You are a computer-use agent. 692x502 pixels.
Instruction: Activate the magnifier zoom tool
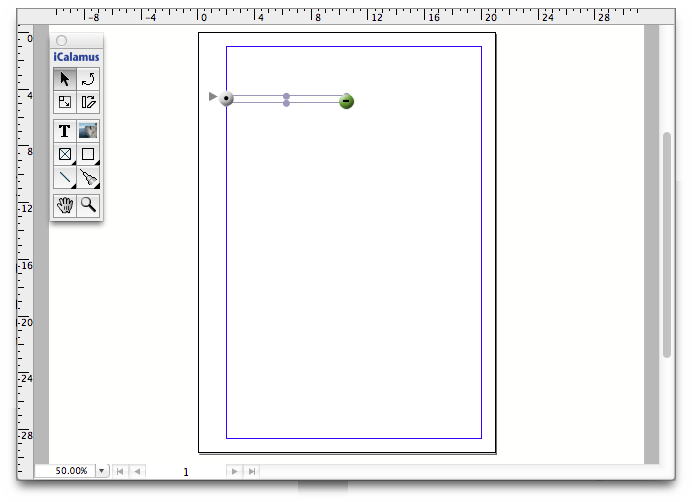click(x=88, y=206)
